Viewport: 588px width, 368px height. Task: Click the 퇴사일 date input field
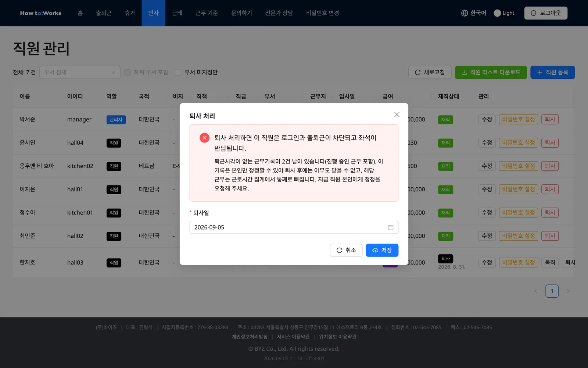point(294,227)
